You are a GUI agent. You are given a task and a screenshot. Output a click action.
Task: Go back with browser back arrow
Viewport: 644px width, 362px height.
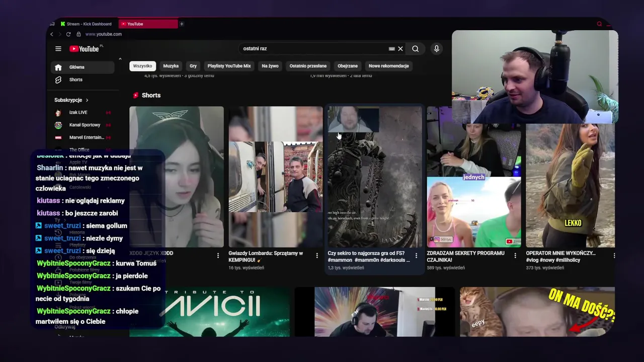[51, 34]
